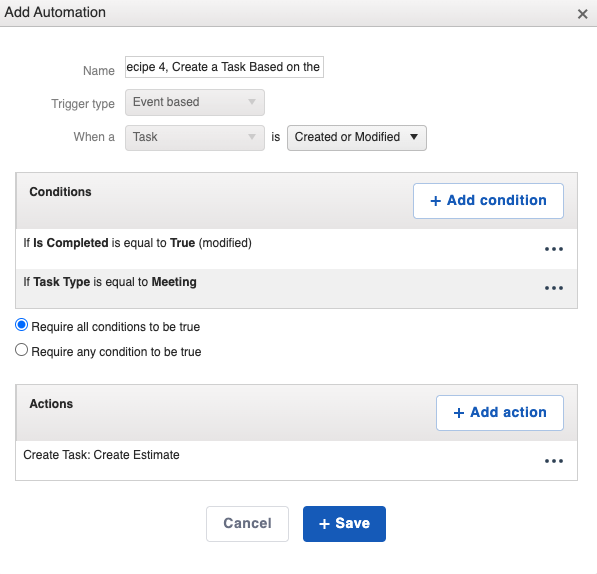Open options menu for Is Completed condition

click(x=554, y=249)
